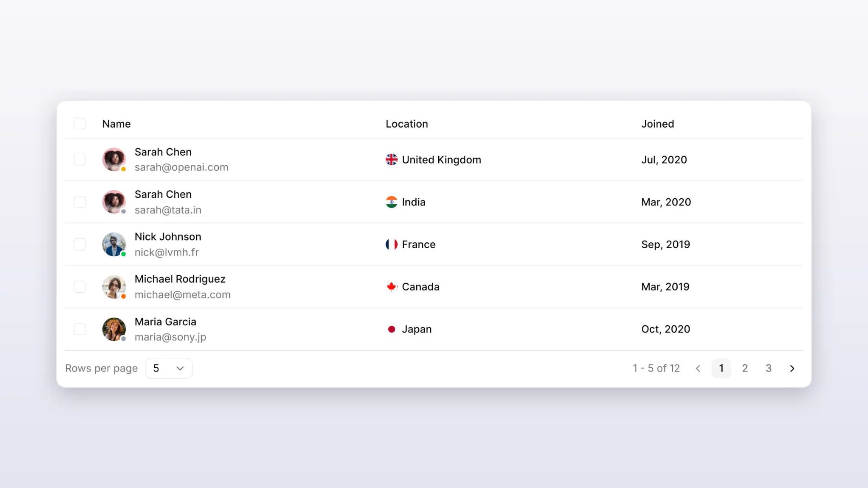Check the sarah@openai.com row checkbox
The image size is (868, 488).
tap(80, 160)
